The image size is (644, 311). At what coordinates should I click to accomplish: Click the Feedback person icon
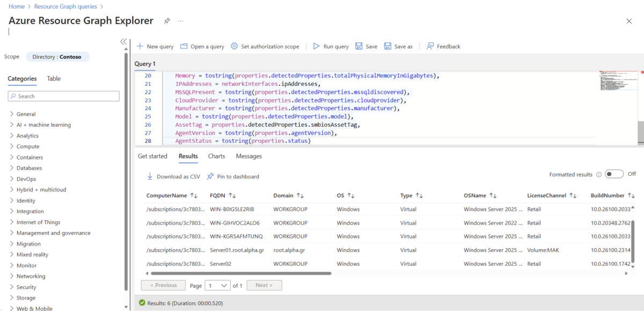(x=430, y=46)
